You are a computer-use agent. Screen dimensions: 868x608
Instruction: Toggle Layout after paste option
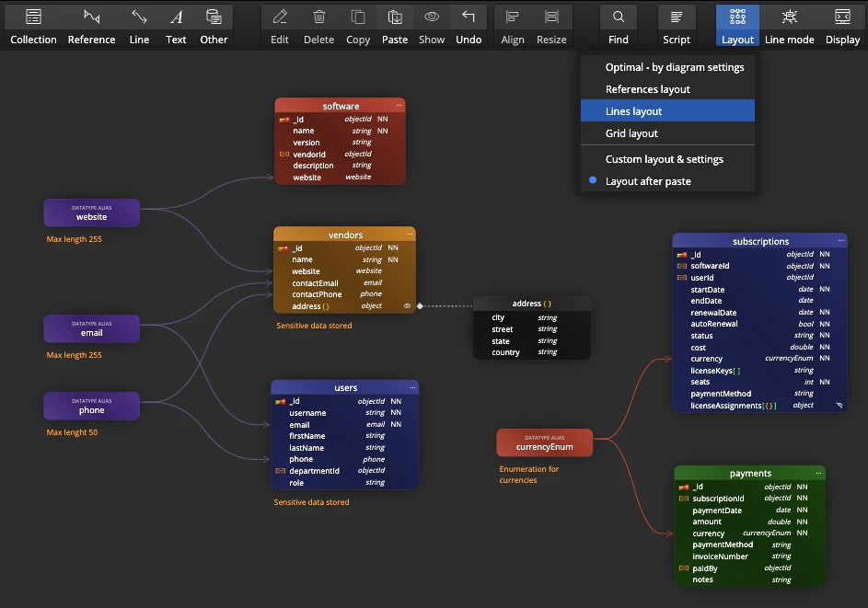point(648,181)
